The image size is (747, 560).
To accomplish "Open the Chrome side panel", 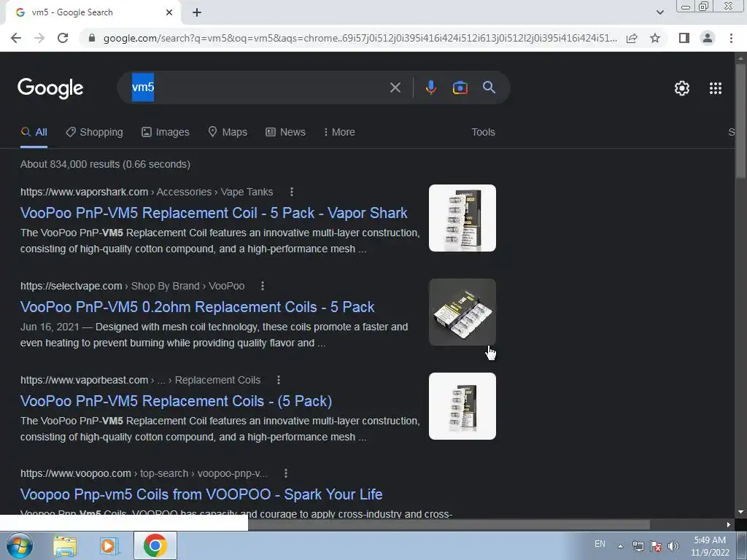I will click(684, 38).
